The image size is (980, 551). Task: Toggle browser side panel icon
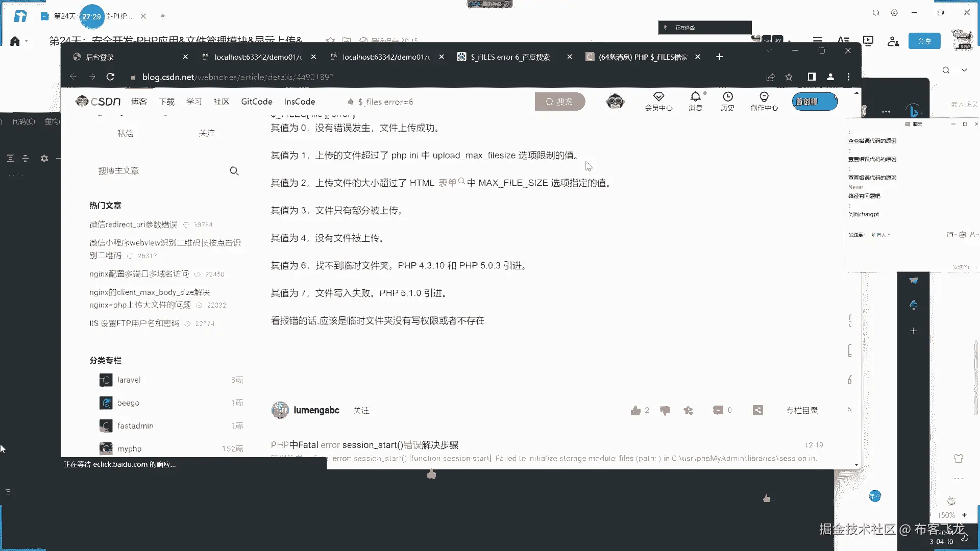tap(812, 77)
